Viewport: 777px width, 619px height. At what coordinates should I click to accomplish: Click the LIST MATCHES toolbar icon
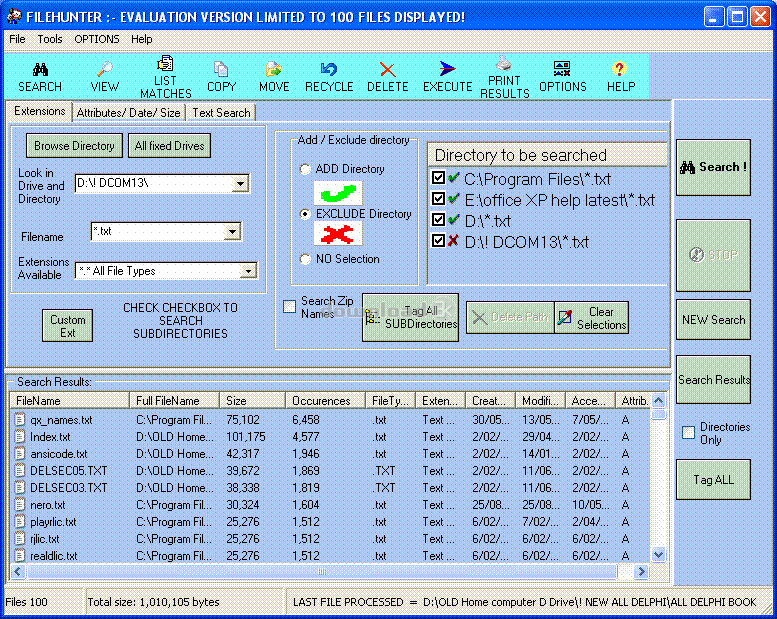coord(165,63)
